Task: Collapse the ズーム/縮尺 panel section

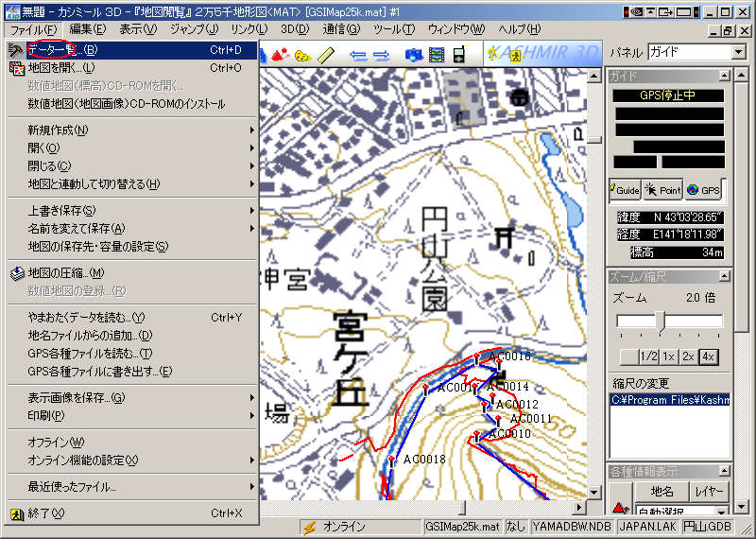Action: point(724,276)
